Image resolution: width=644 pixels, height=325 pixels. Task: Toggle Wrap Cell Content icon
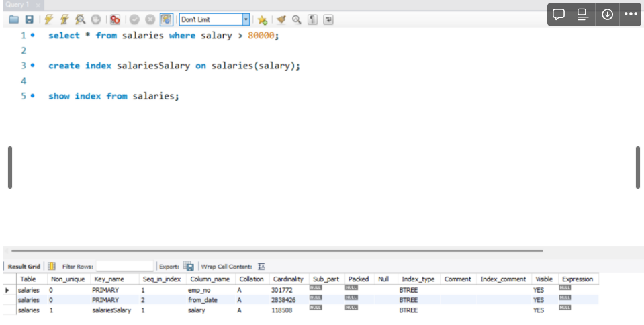(261, 267)
